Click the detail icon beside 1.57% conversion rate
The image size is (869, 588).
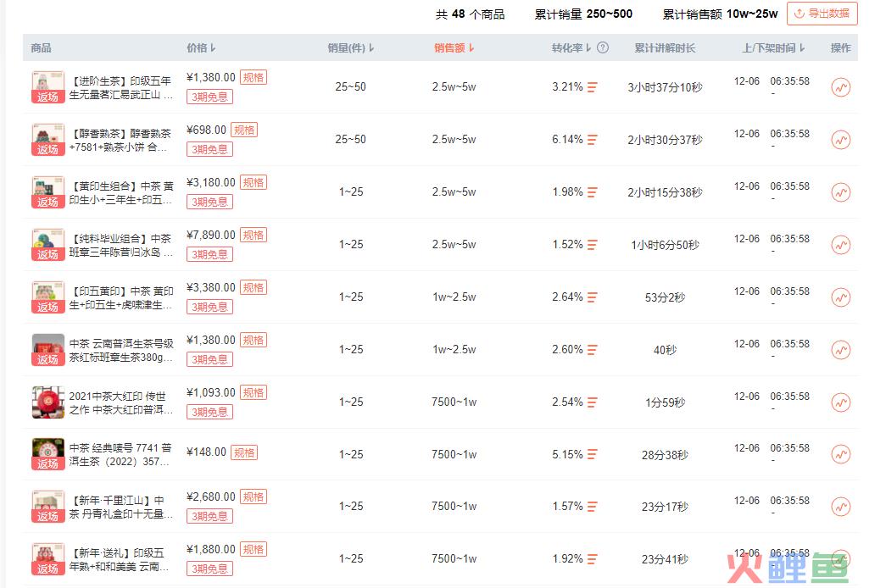tap(592, 507)
